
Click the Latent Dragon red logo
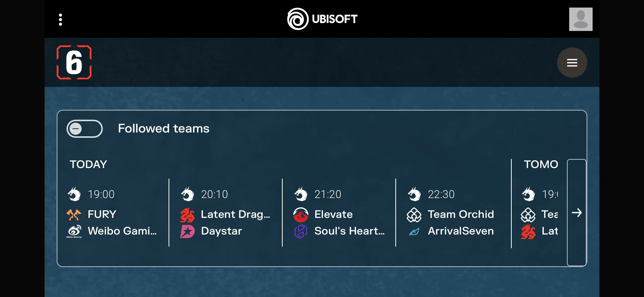click(x=187, y=215)
